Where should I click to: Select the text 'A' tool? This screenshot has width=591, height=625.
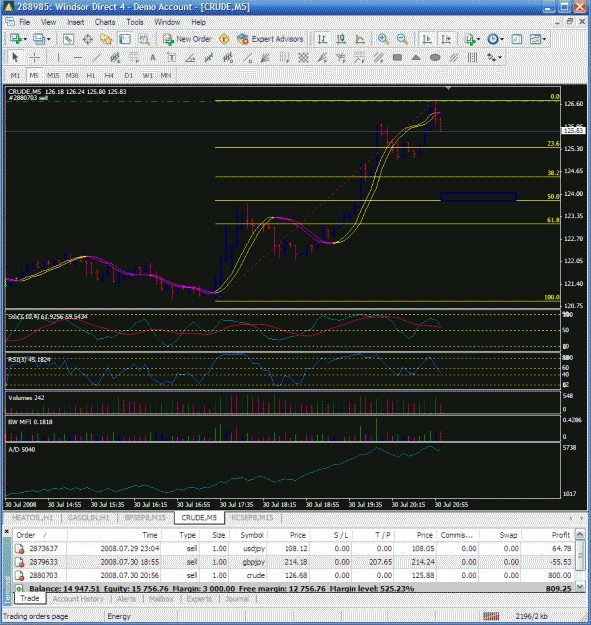click(153, 58)
